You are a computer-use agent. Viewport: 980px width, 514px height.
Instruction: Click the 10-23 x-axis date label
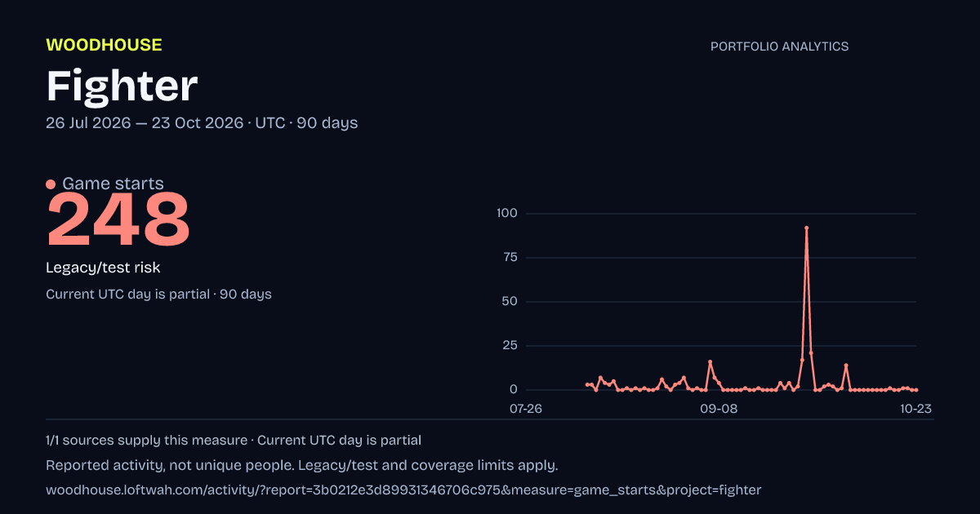tap(916, 409)
